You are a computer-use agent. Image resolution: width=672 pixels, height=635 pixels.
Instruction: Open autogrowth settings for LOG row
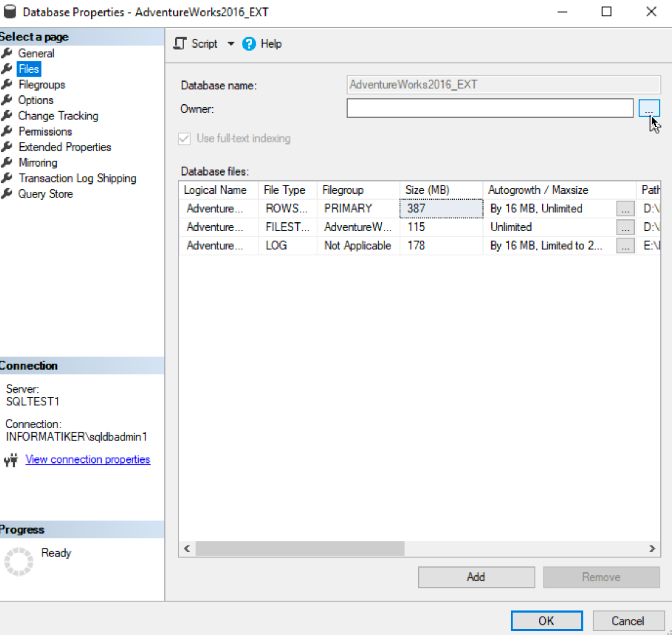coord(625,246)
